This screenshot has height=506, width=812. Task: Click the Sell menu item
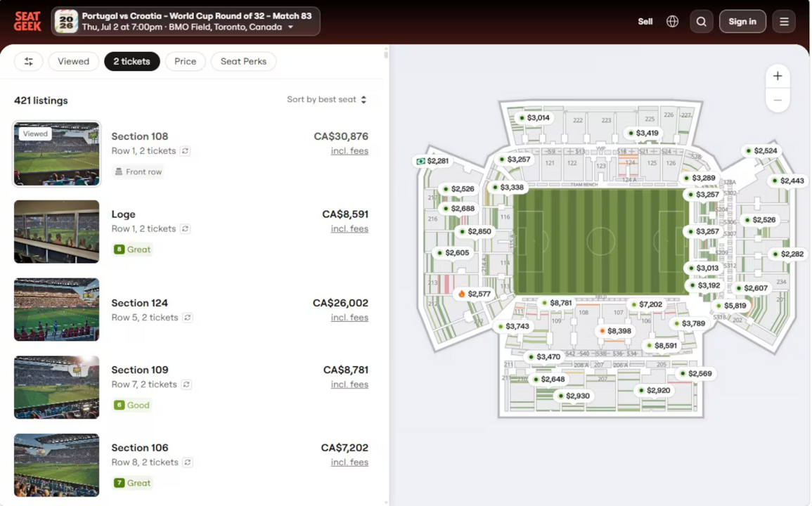pyautogui.click(x=645, y=22)
